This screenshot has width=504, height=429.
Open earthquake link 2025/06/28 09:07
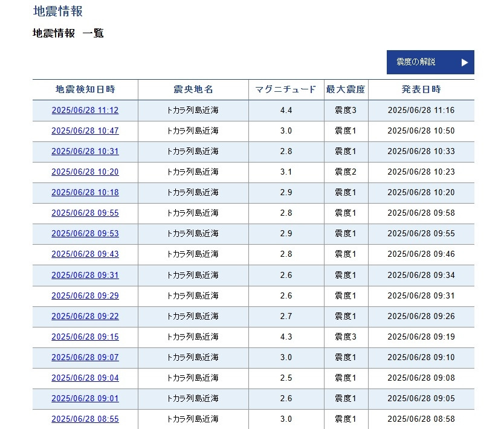[85, 357]
